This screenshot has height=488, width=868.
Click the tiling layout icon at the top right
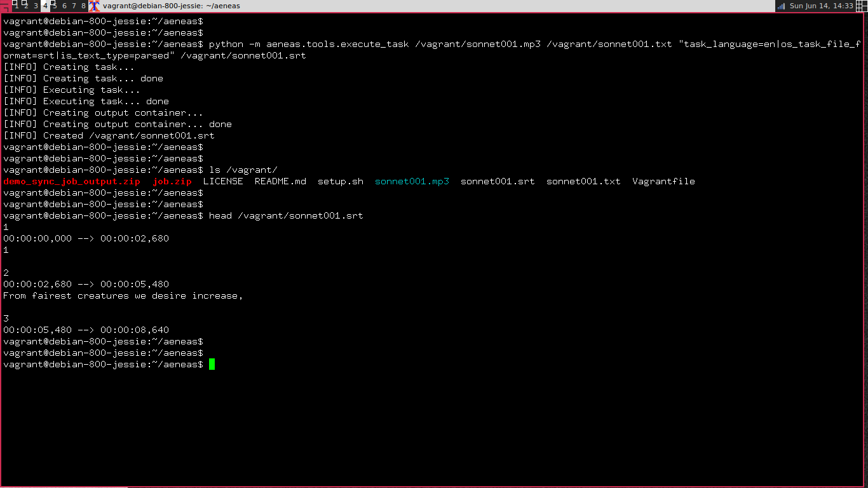[x=862, y=6]
